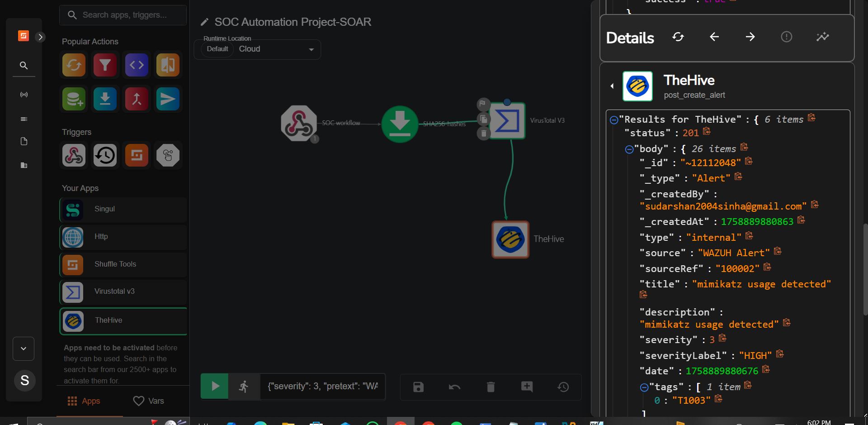This screenshot has width=868, height=425.
Task: Choose the yellow compare popular action
Action: click(168, 65)
